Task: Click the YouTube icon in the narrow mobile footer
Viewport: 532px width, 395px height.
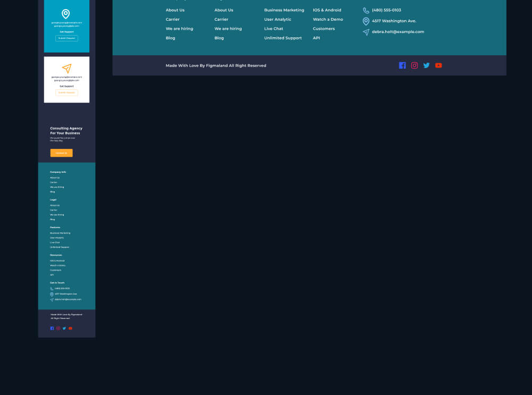Action: pyautogui.click(x=70, y=328)
